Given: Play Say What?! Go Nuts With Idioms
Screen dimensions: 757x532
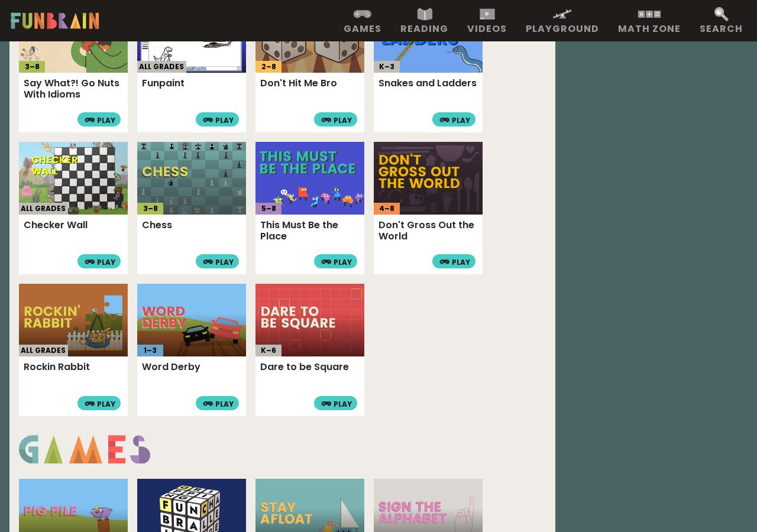Looking at the screenshot, I should click(99, 119).
